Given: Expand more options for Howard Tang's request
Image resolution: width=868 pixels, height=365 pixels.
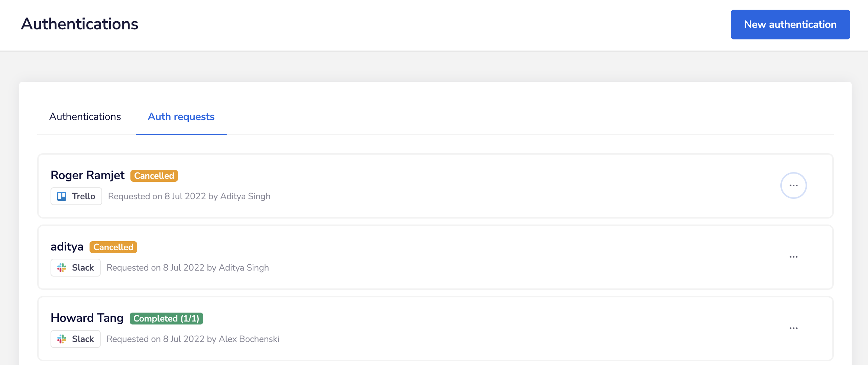Looking at the screenshot, I should coord(793,328).
